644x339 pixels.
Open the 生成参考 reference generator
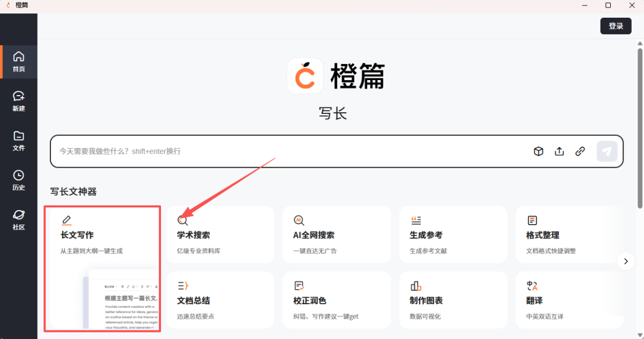pyautogui.click(x=453, y=231)
